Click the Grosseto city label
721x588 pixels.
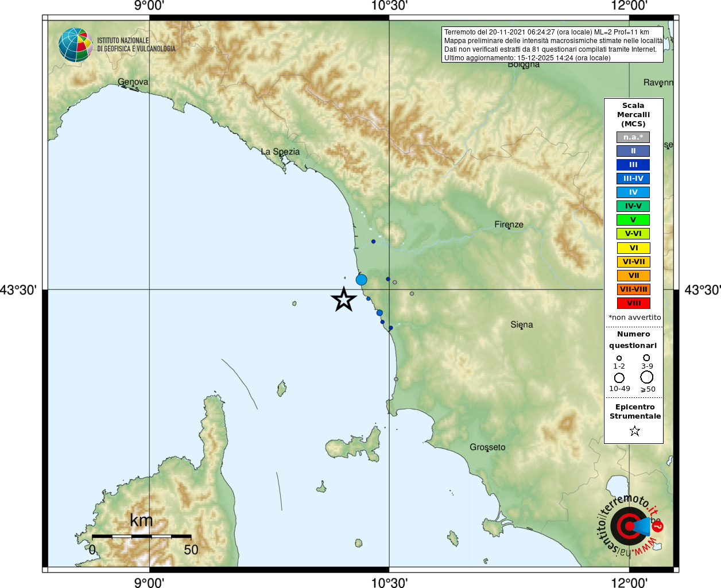[487, 447]
